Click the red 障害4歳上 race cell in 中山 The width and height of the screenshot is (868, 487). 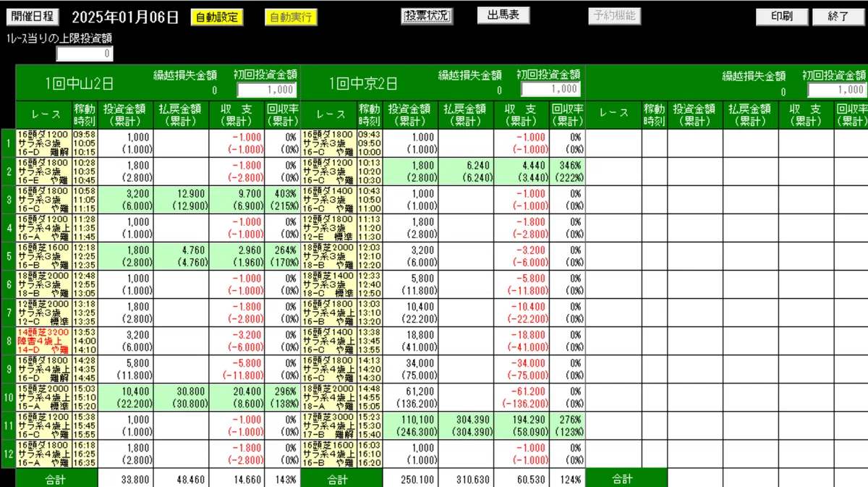pos(44,341)
